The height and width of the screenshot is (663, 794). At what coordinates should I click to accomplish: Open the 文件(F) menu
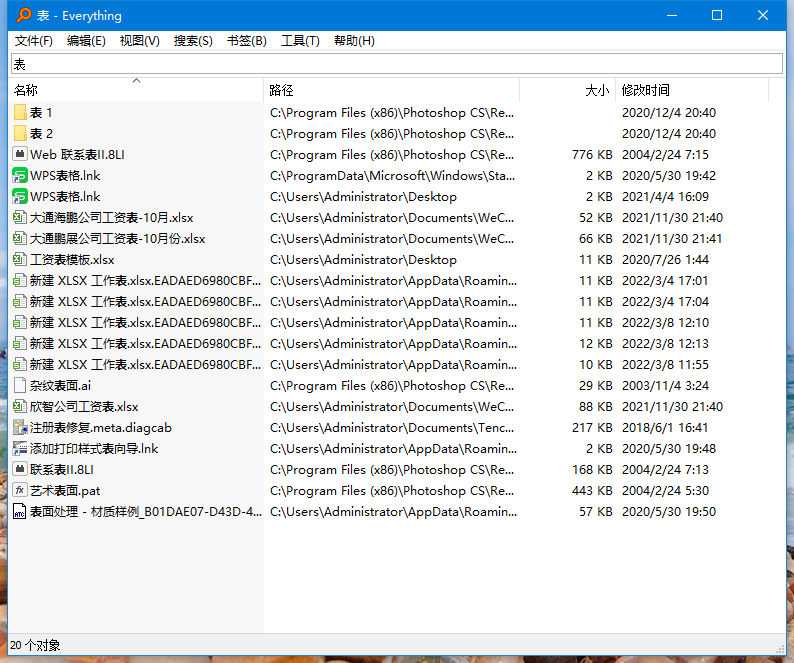click(x=34, y=41)
